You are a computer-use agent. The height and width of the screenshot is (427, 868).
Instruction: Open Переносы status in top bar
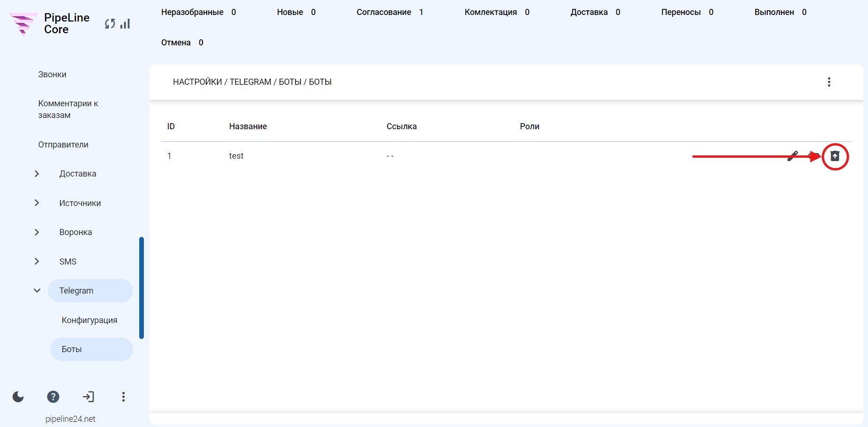[x=687, y=12]
